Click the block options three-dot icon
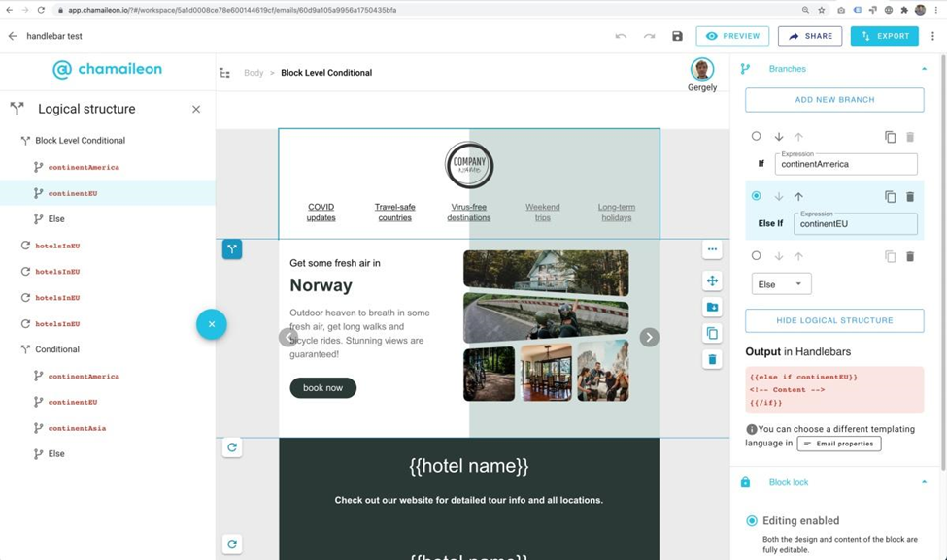The image size is (947, 560). point(712,249)
